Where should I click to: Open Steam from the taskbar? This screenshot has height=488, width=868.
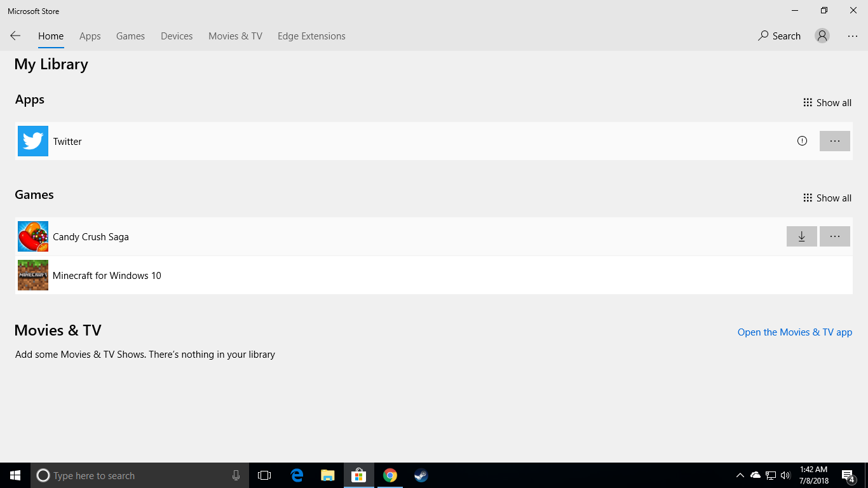click(x=421, y=475)
